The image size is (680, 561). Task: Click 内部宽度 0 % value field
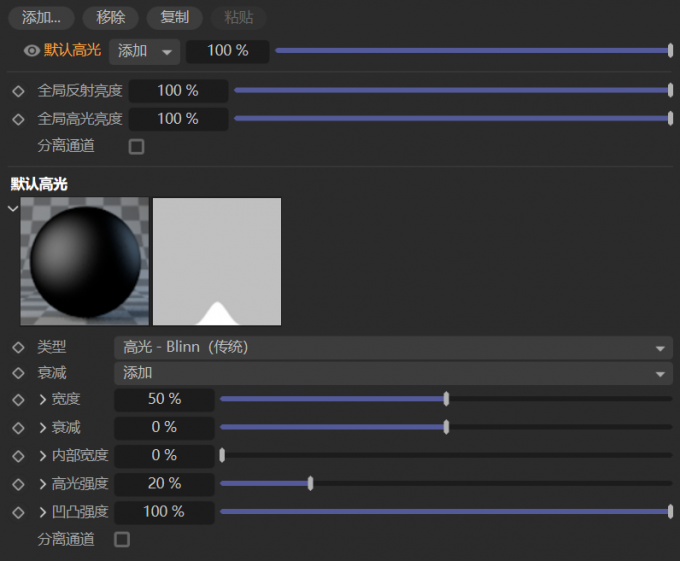[164, 455]
